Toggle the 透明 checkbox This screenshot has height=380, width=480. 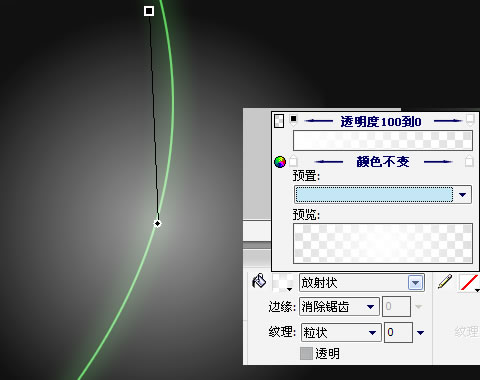click(x=306, y=354)
